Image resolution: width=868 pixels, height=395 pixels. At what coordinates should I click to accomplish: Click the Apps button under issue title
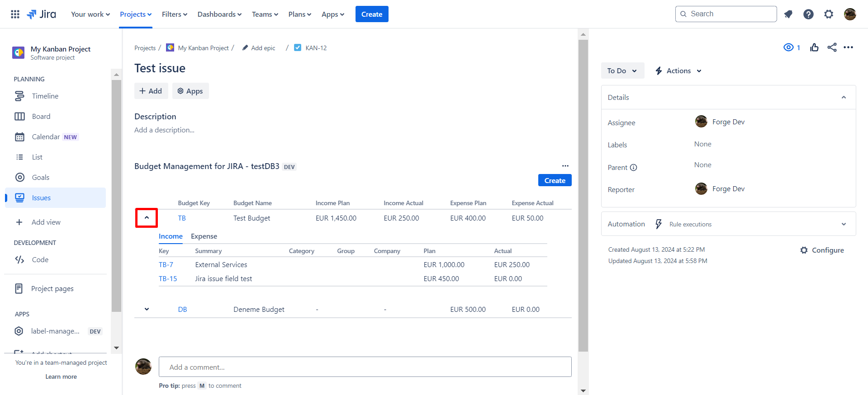[x=190, y=91]
